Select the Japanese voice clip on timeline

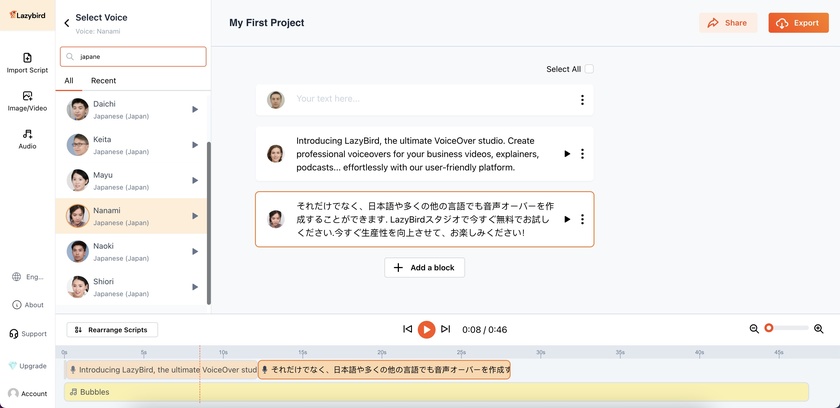coord(384,369)
